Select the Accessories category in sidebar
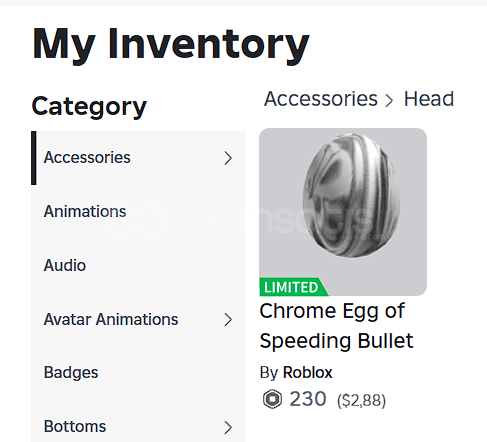The height and width of the screenshot is (442, 487). 138,158
